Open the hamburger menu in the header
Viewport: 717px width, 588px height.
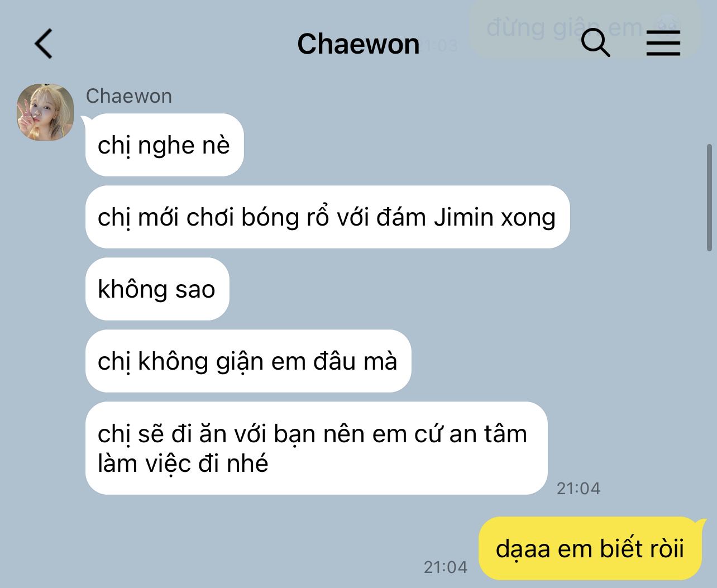click(663, 43)
